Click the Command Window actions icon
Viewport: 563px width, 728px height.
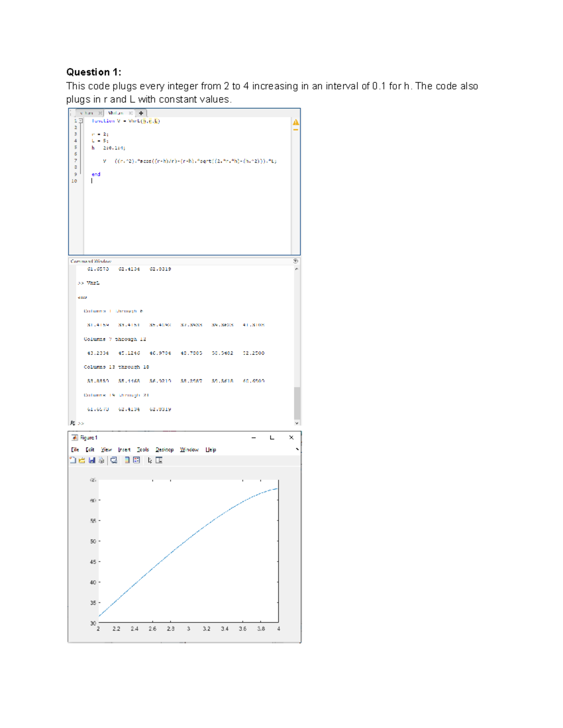(x=296, y=261)
